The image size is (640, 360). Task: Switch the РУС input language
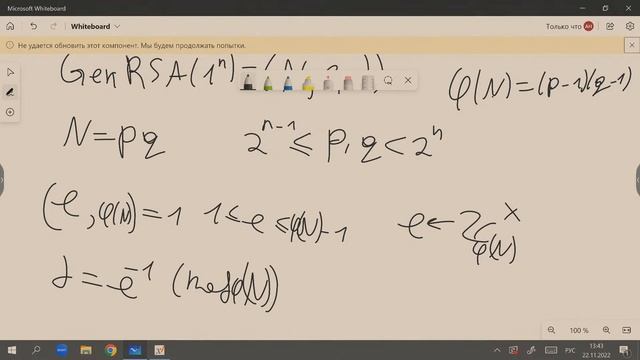click(570, 351)
